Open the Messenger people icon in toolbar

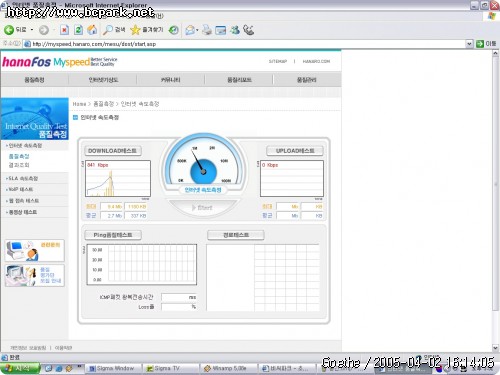235,30
